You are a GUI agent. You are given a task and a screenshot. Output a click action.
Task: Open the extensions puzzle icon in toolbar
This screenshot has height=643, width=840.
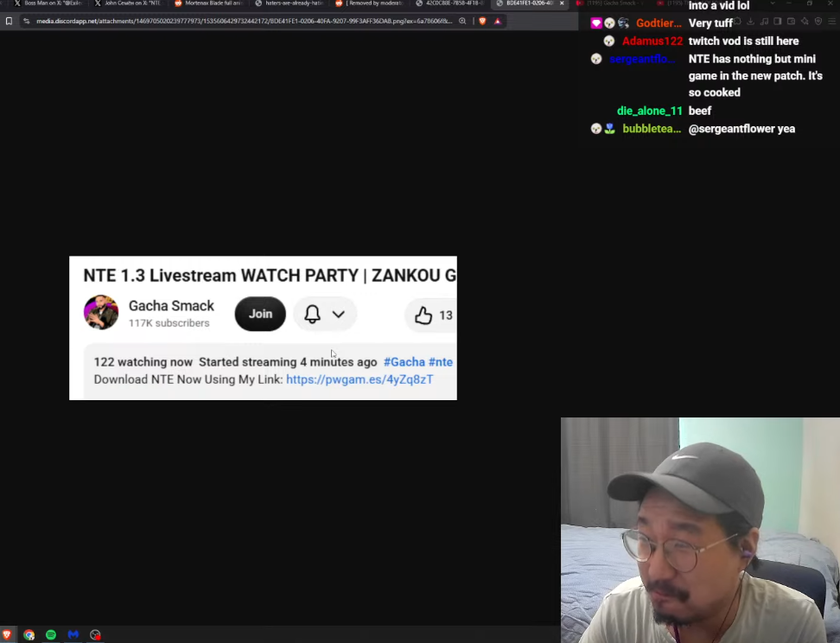(737, 22)
